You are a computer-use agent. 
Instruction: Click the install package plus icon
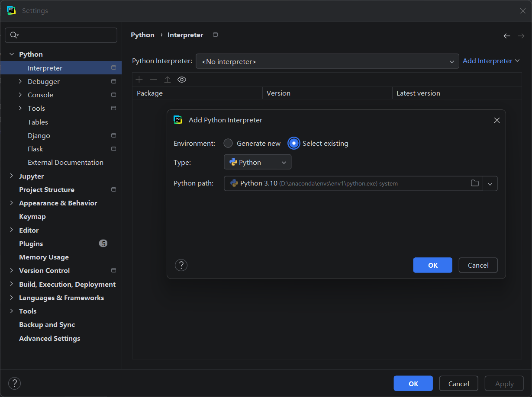[x=139, y=80]
